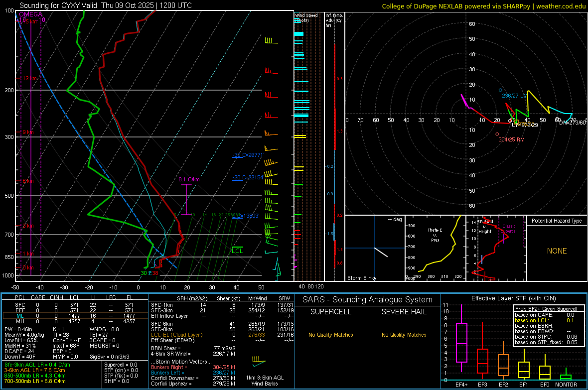The width and height of the screenshot is (588, 390).
Task: Click the 12 km height marker label
Action: pos(30,78)
